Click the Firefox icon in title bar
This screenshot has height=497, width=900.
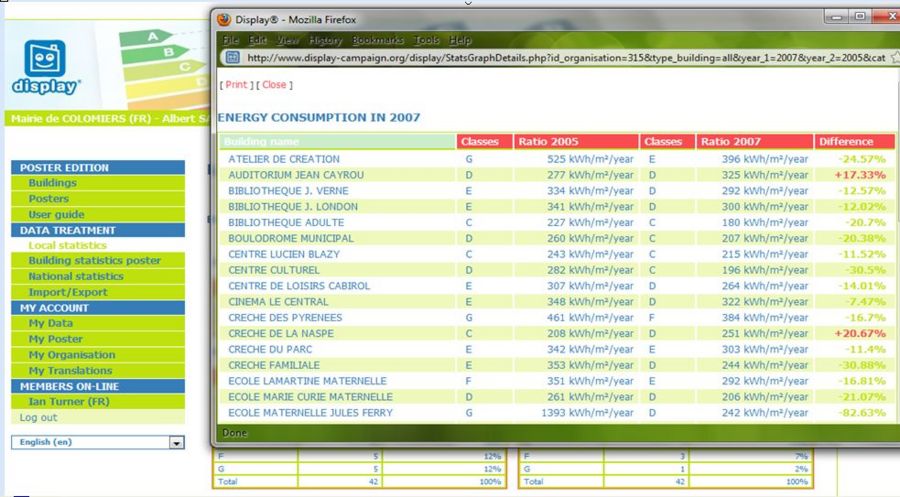[224, 18]
